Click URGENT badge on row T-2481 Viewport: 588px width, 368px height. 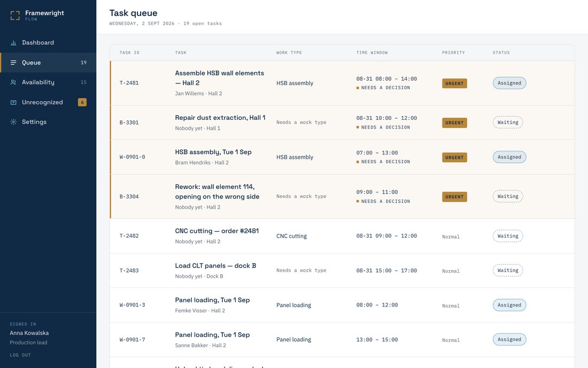[x=454, y=83]
